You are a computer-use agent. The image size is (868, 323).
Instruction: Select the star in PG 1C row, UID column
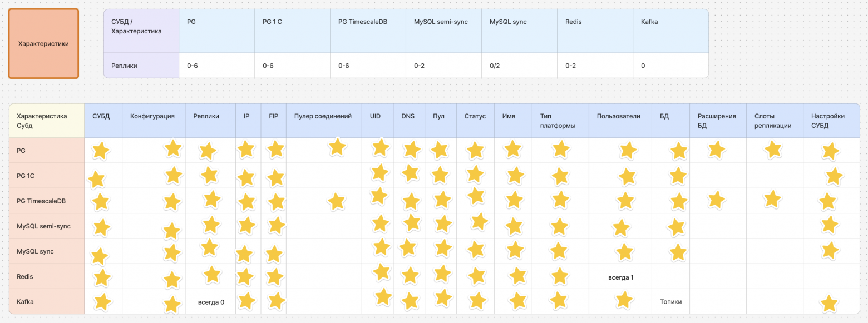pyautogui.click(x=379, y=173)
